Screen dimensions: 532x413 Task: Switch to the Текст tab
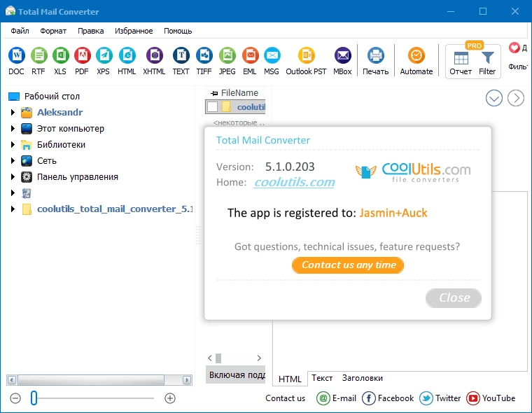click(322, 378)
